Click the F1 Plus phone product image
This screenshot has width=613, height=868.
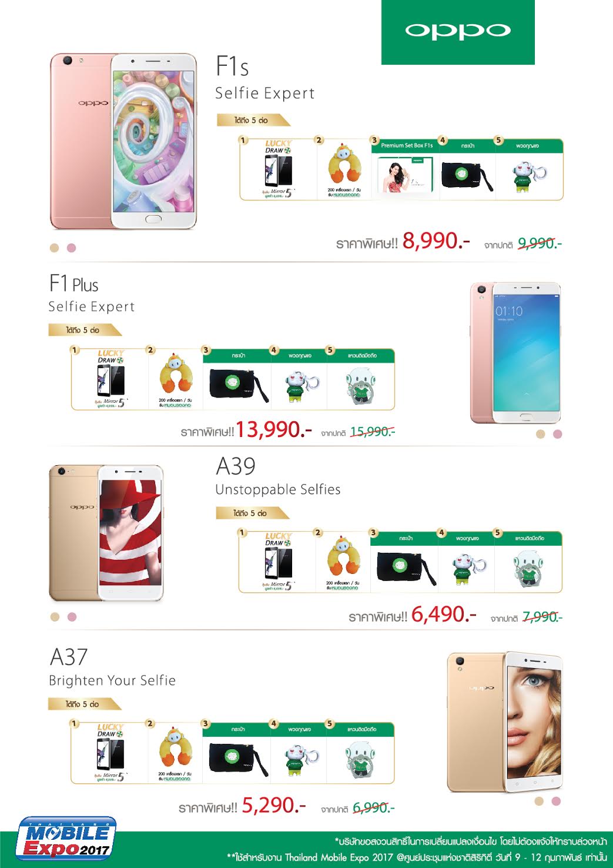coord(515,353)
